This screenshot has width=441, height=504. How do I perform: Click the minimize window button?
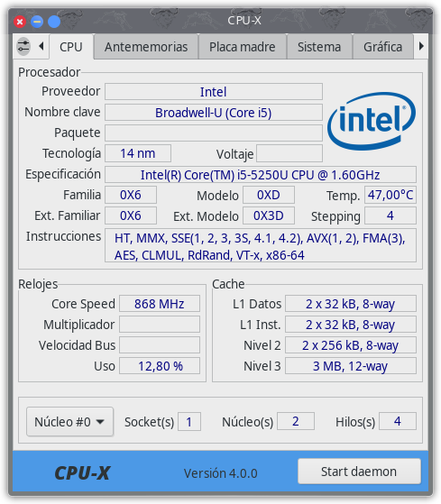pos(37,22)
